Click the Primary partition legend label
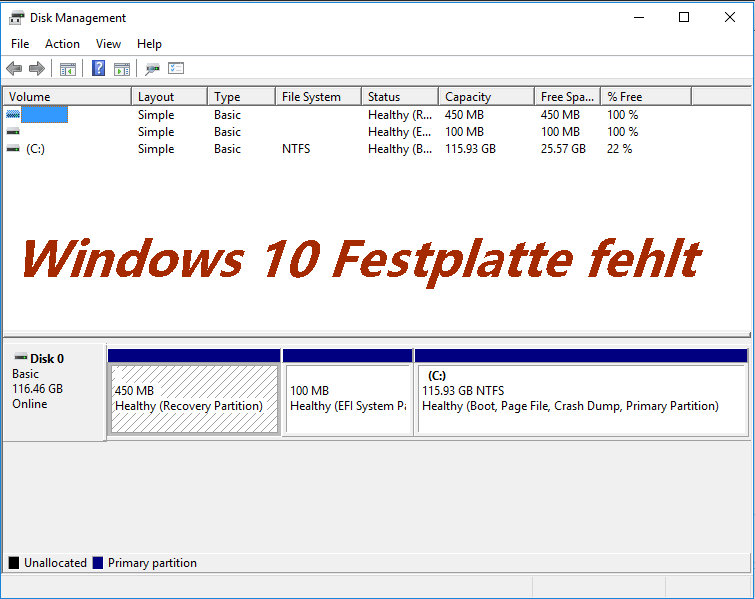Screen dimensions: 755x599 point(152,563)
